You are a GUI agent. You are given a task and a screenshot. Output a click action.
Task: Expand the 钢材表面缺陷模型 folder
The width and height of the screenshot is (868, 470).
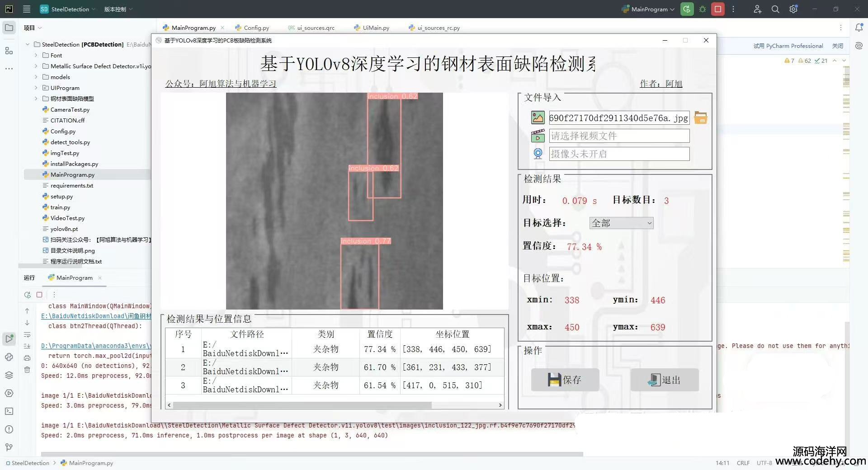(36, 99)
